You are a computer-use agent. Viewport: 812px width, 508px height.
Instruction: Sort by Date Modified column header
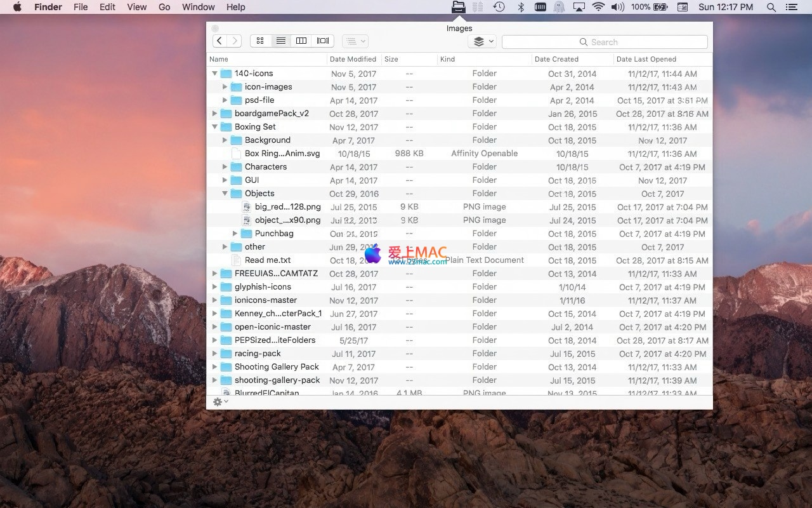(353, 59)
